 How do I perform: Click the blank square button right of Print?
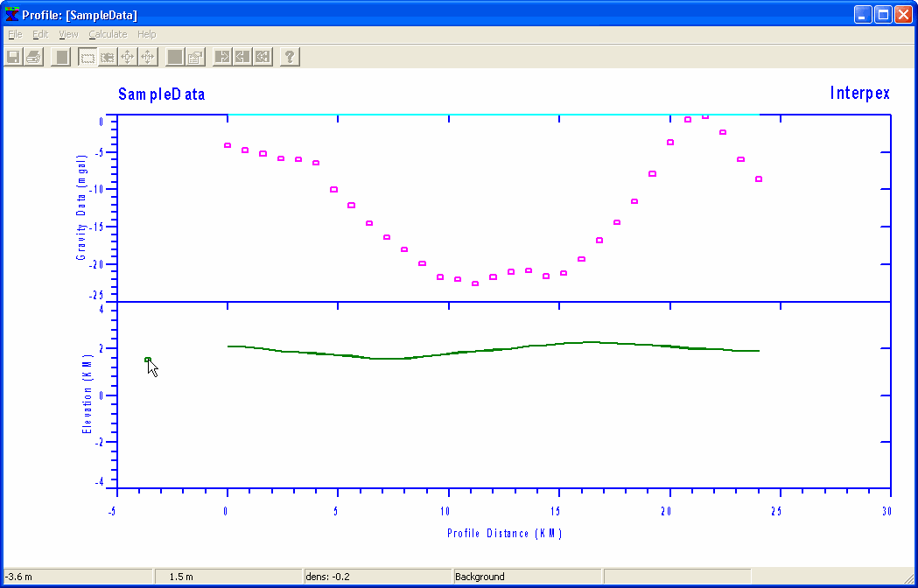(60, 57)
